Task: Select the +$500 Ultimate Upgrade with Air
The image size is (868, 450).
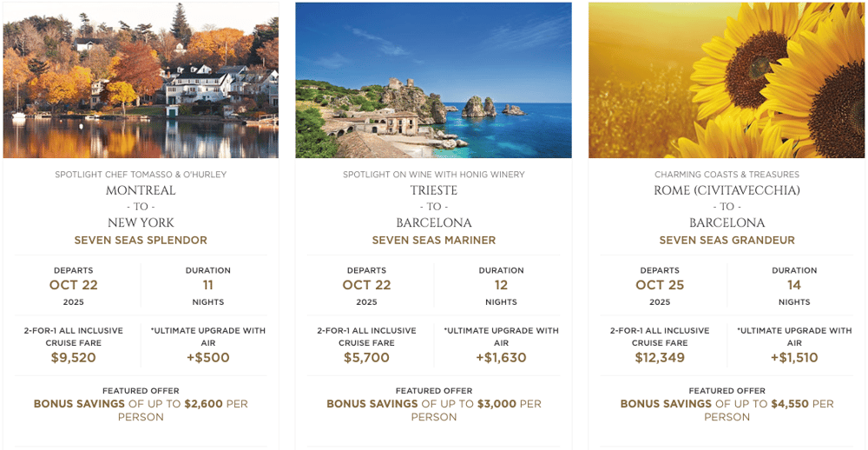Action: [208, 357]
